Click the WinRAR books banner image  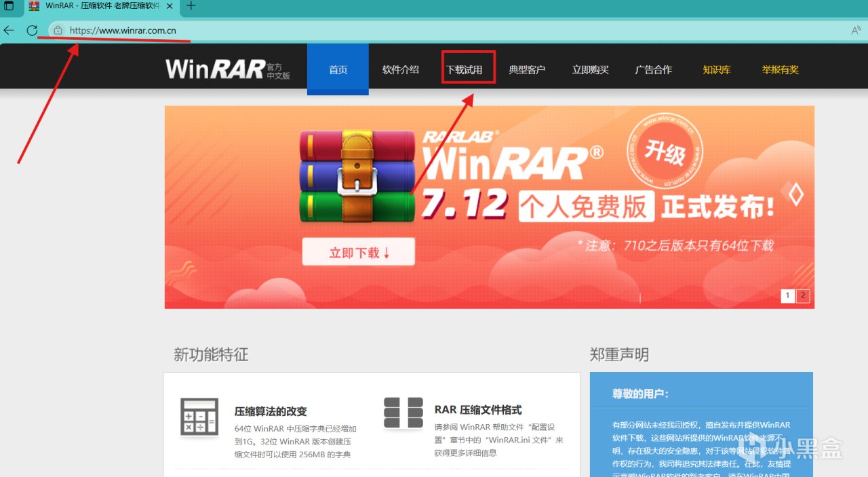click(x=358, y=175)
